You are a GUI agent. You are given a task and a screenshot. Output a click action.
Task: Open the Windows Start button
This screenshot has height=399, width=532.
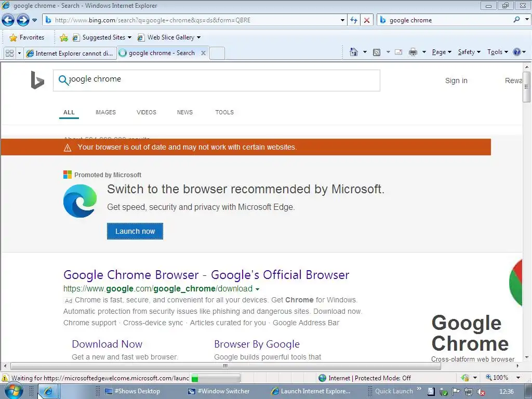click(13, 391)
